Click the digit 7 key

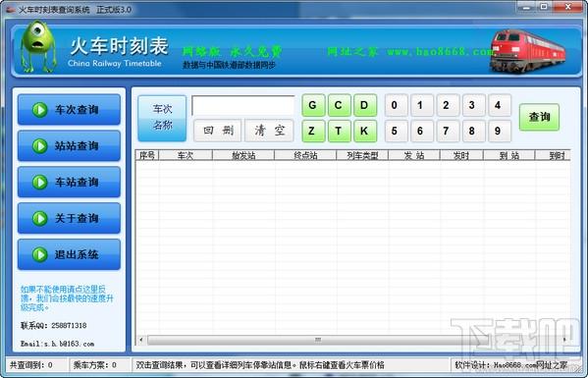click(448, 131)
